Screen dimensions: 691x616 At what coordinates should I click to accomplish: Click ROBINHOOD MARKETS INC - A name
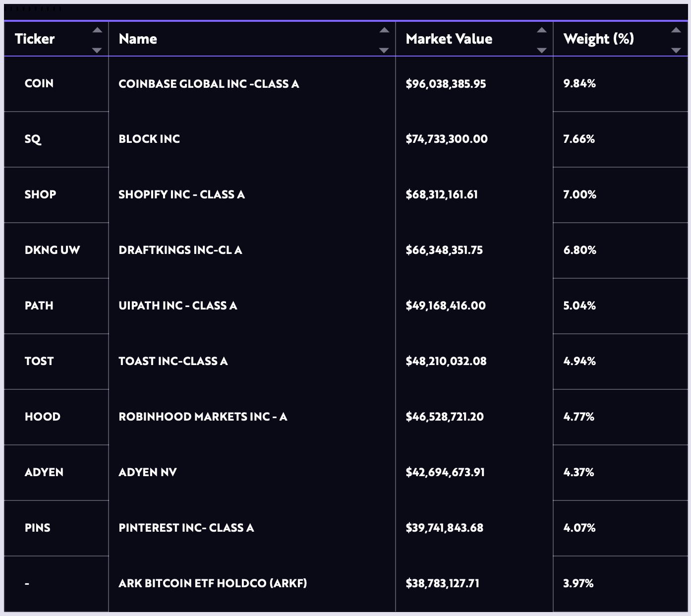203,417
